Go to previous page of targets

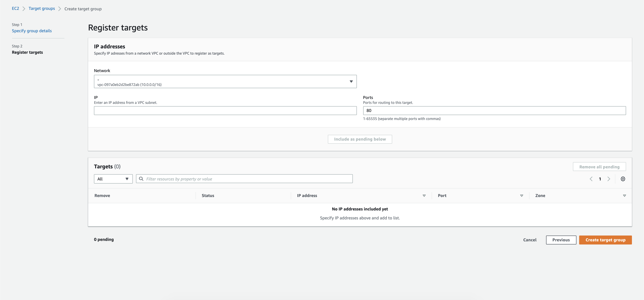(591, 179)
